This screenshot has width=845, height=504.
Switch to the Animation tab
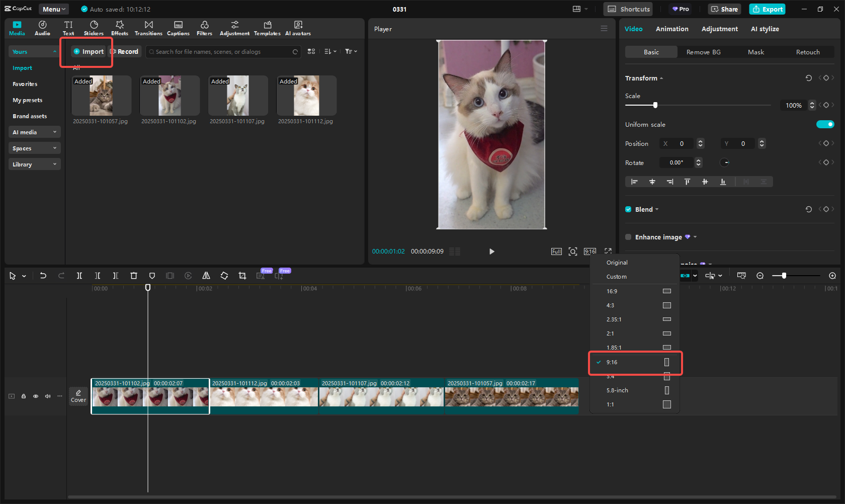671,29
